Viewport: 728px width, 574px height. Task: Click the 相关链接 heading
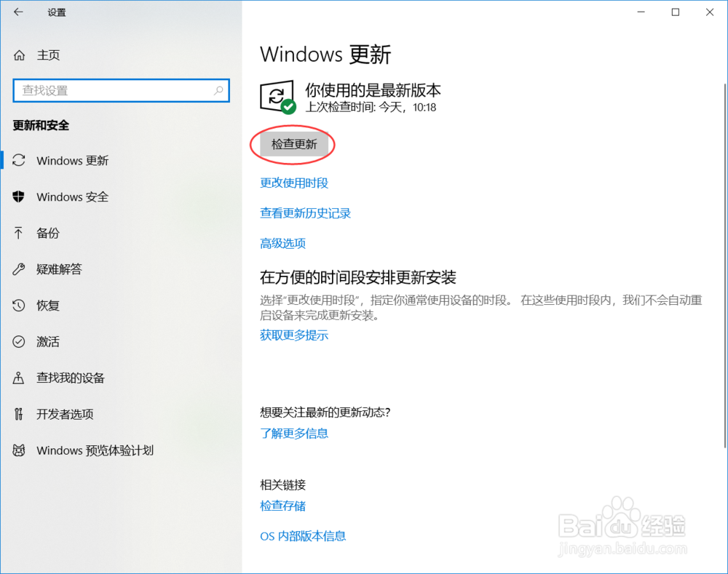point(282,485)
